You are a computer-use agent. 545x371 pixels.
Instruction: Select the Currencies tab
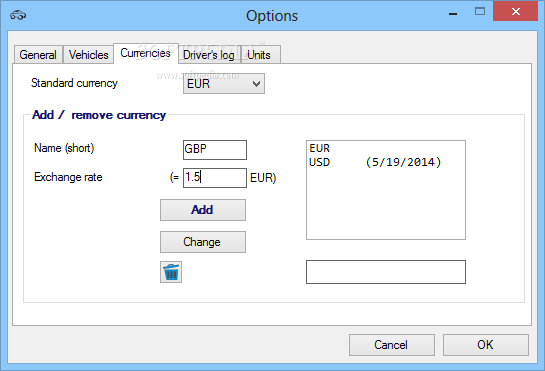pyautogui.click(x=146, y=53)
